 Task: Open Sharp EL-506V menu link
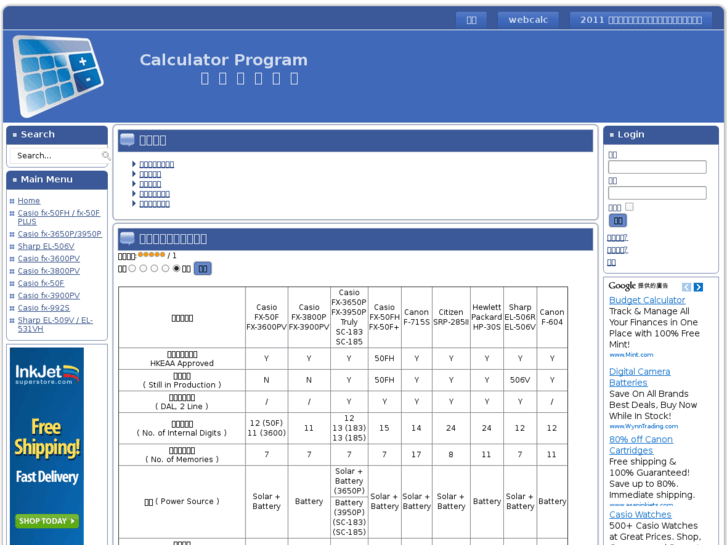(46, 246)
